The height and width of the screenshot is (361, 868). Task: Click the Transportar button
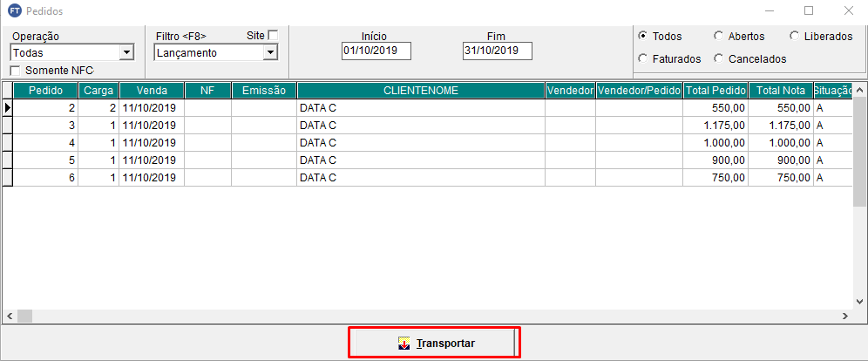point(435,343)
